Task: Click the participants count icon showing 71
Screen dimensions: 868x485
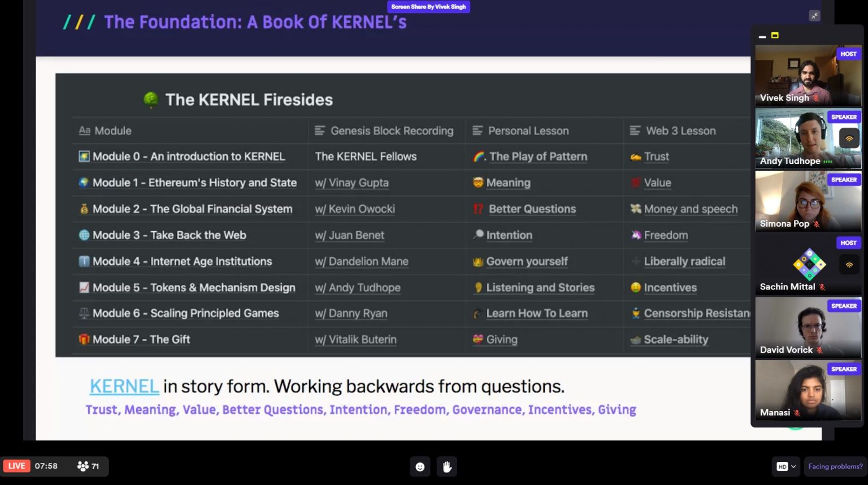Action: tap(84, 466)
